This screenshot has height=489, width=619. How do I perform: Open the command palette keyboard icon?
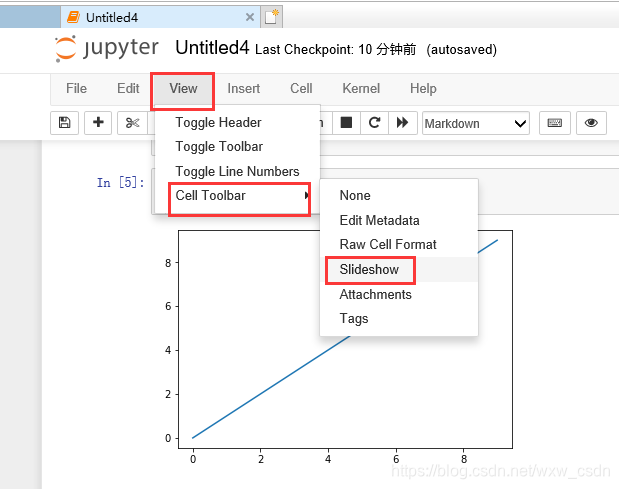click(555, 123)
